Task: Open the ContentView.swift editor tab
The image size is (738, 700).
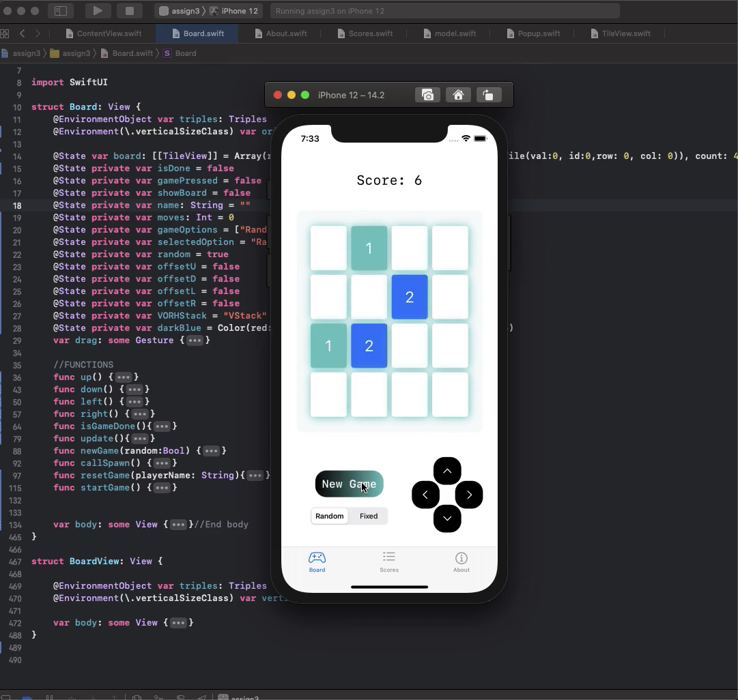Action: click(109, 33)
